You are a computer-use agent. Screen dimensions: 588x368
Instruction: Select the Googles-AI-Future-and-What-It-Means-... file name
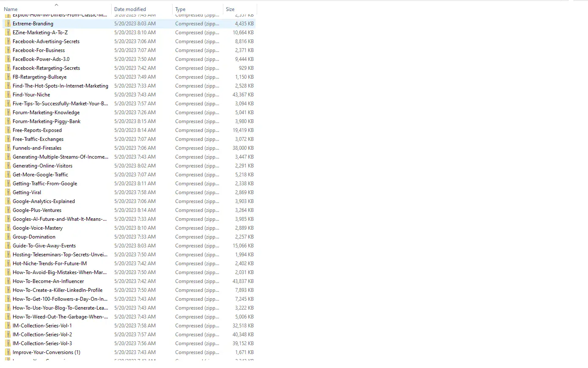[x=60, y=219]
